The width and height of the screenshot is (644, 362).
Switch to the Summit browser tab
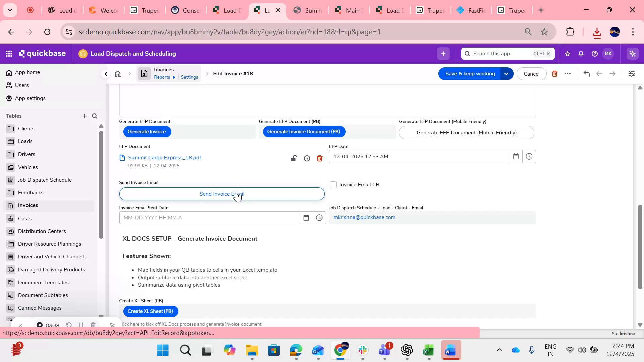point(308,10)
